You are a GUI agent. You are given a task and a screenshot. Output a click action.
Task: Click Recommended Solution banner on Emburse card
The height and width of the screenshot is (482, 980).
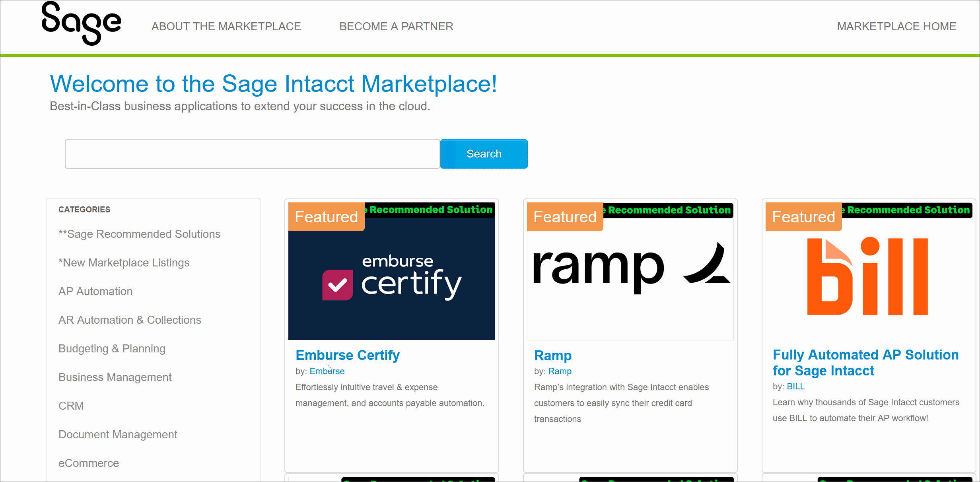point(430,210)
